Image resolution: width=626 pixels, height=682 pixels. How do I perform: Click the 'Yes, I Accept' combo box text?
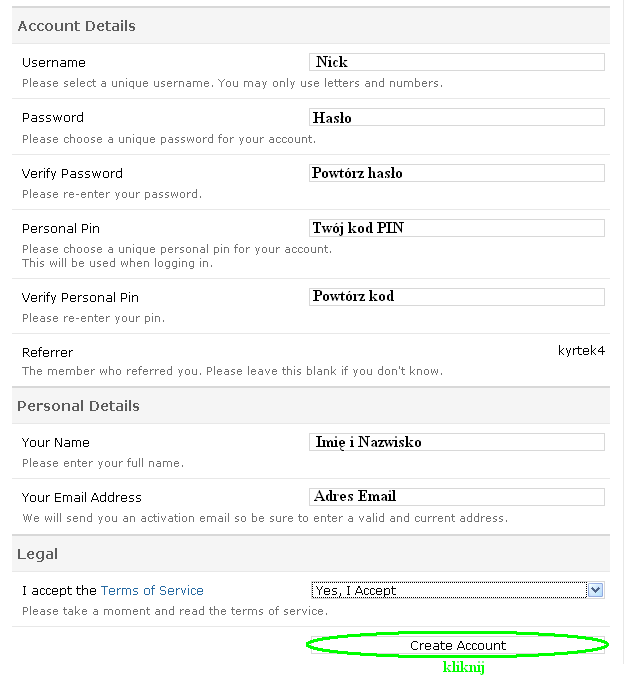pos(448,591)
